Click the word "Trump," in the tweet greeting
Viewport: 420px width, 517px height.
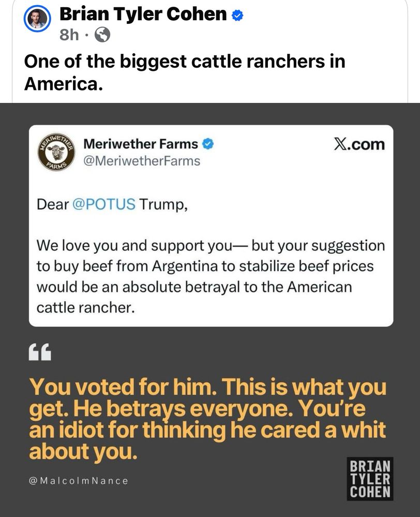(162, 204)
